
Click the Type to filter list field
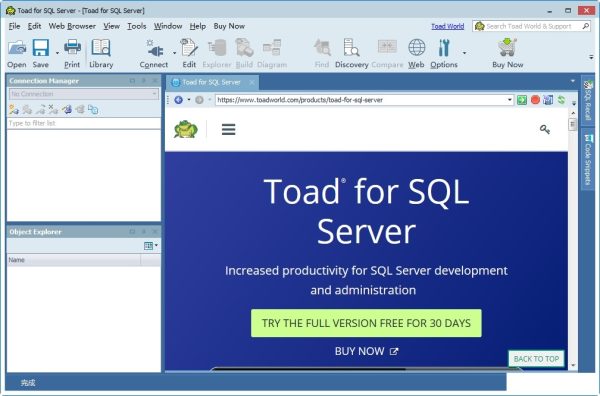pos(84,123)
